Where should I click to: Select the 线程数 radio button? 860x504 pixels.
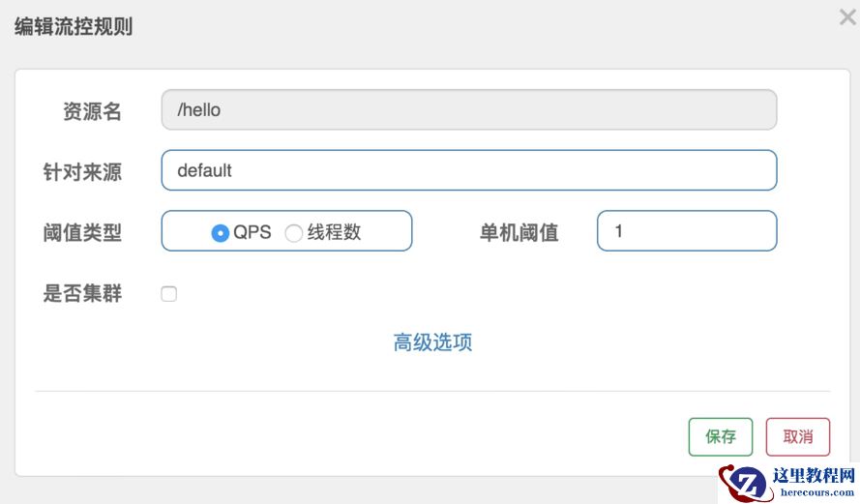tap(293, 233)
